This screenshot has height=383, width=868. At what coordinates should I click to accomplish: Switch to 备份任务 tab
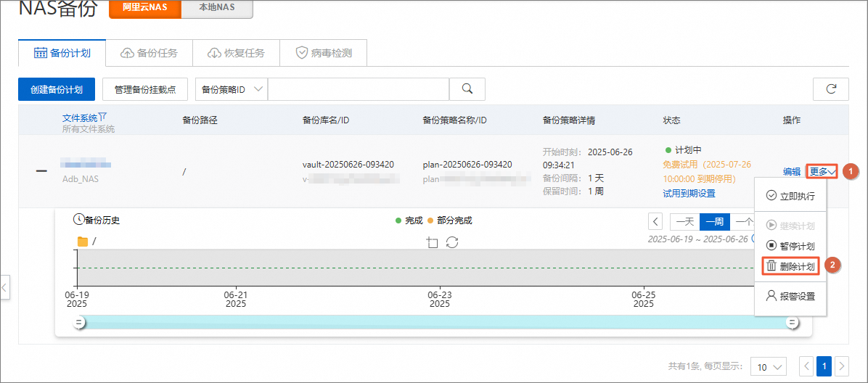click(x=149, y=53)
